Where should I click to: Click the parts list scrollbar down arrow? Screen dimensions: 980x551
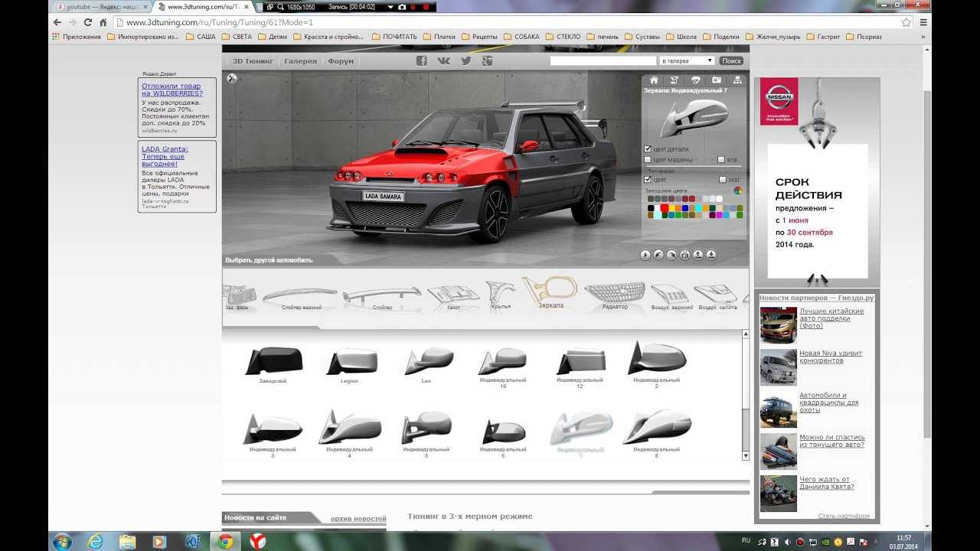coord(746,456)
